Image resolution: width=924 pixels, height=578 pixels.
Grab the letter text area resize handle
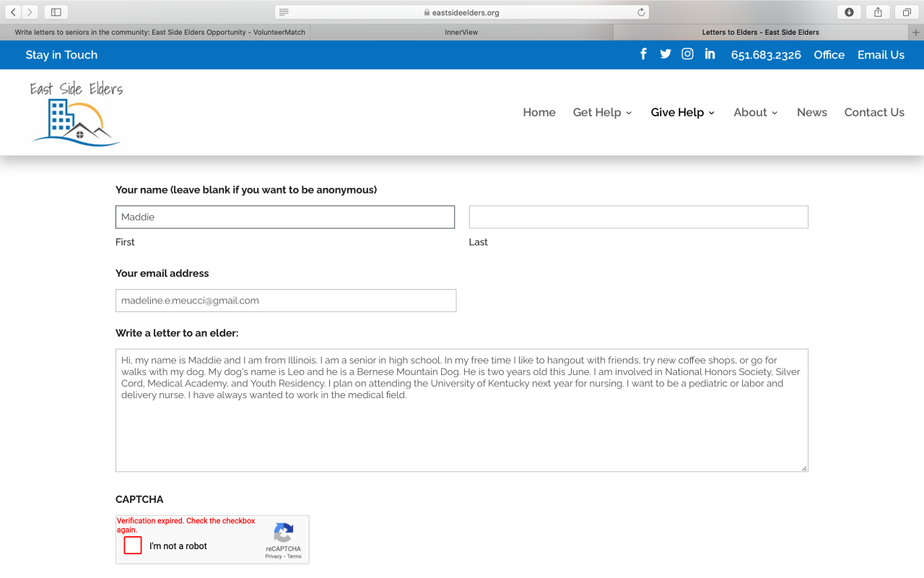pos(803,467)
